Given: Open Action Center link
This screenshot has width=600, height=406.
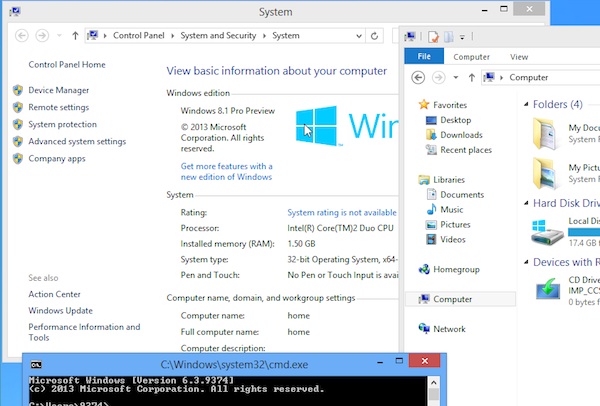Looking at the screenshot, I should 54,294.
